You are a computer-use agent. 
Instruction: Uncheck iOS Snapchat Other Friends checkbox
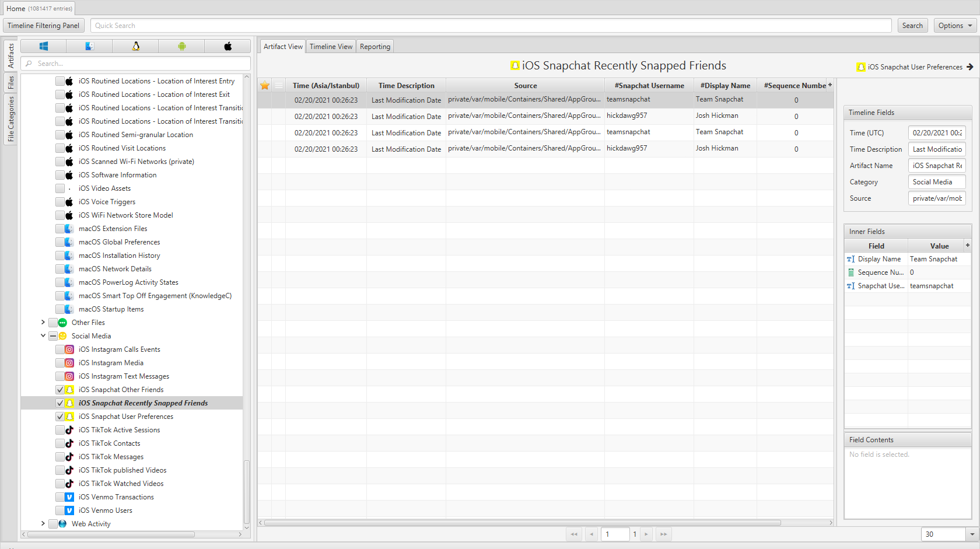pos(60,390)
